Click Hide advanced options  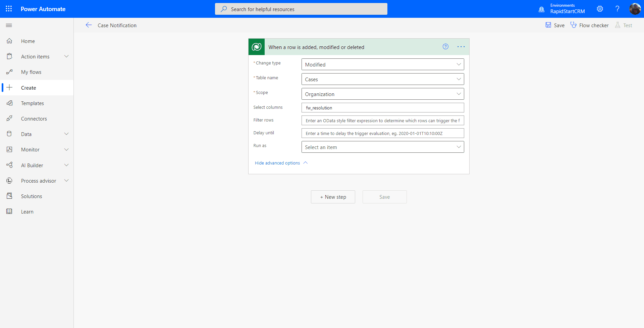point(277,163)
